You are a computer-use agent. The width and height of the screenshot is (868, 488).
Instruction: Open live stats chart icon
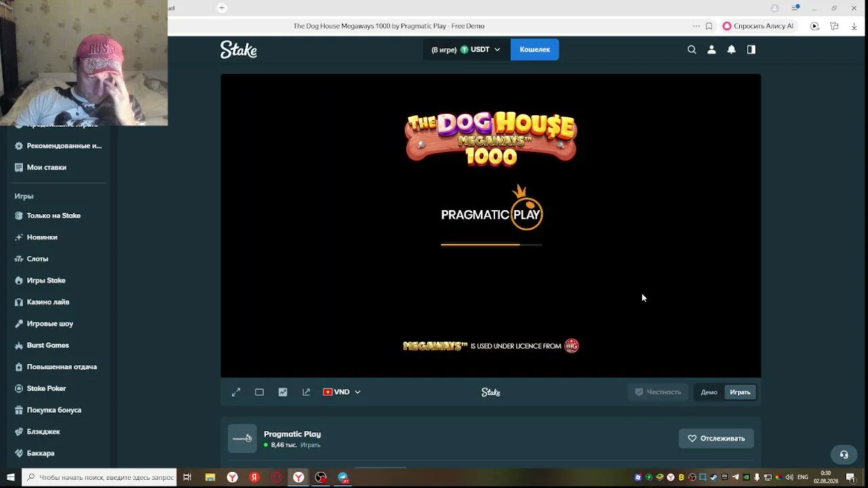283,392
